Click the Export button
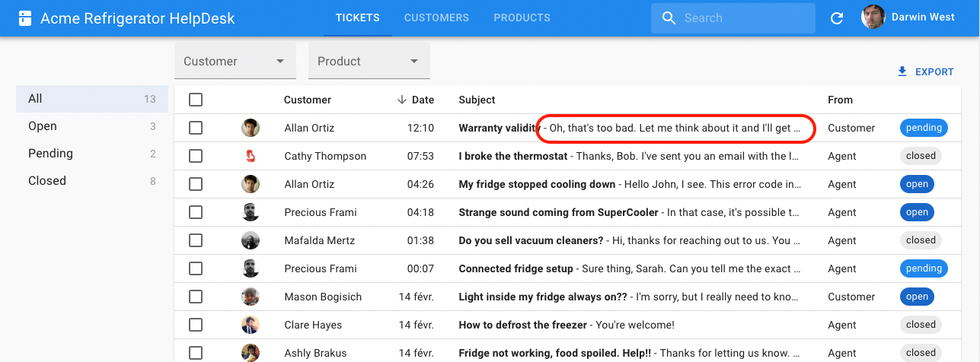This screenshot has height=362, width=980. click(x=926, y=71)
